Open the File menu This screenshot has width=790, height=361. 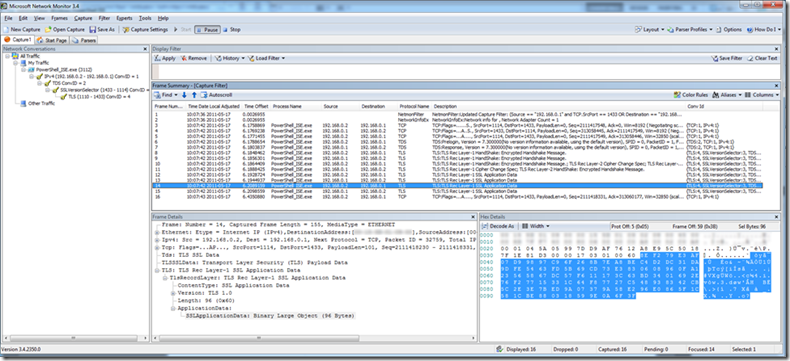tap(8, 18)
